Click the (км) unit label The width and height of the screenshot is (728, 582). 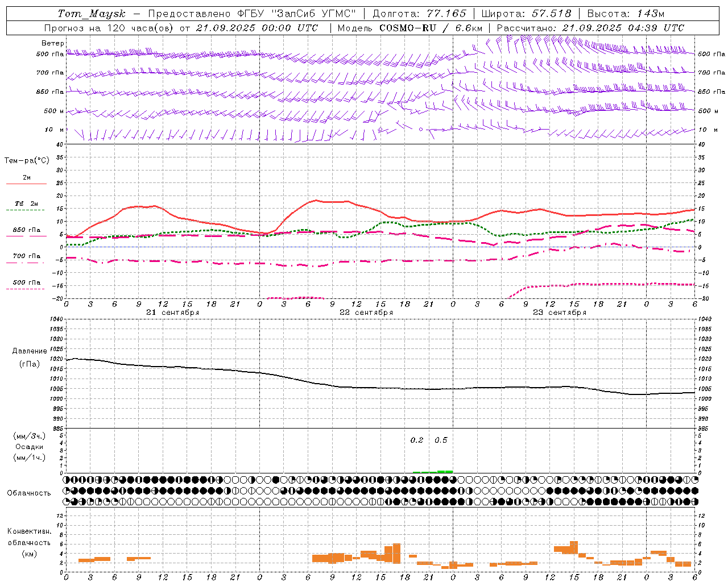tap(30, 554)
